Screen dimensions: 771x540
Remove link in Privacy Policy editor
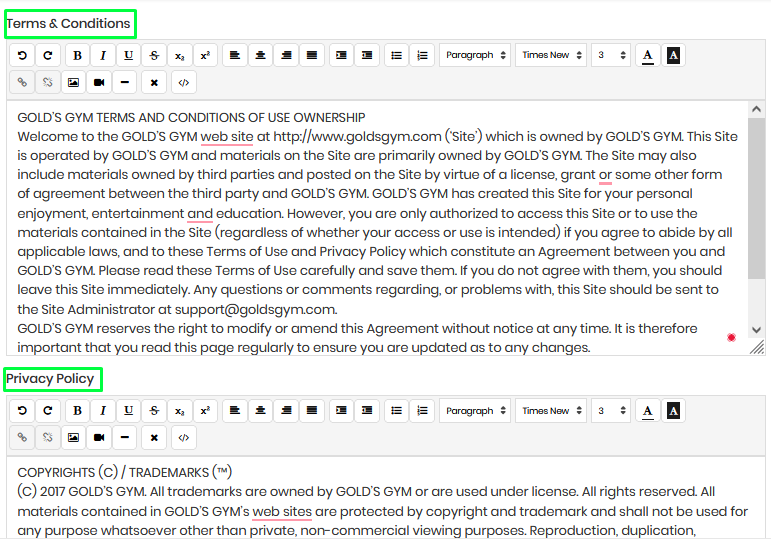[x=48, y=437]
